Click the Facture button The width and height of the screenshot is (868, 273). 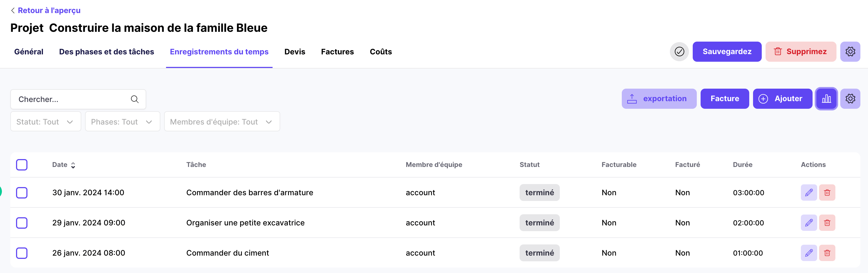tap(725, 99)
